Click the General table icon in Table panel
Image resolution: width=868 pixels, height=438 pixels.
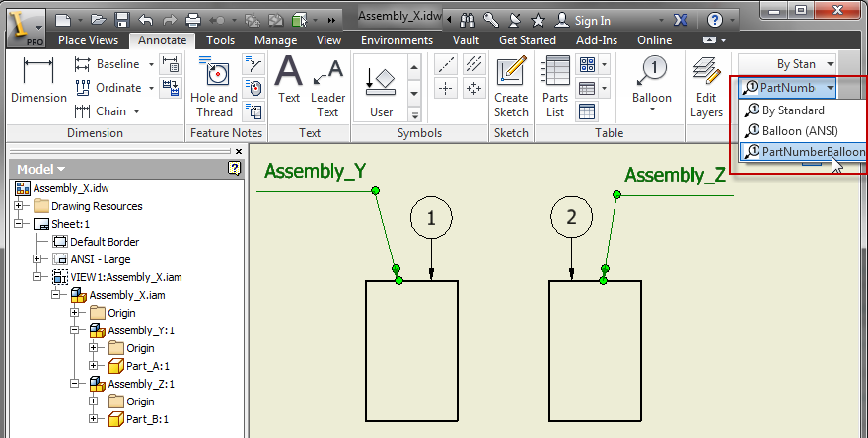click(x=587, y=111)
